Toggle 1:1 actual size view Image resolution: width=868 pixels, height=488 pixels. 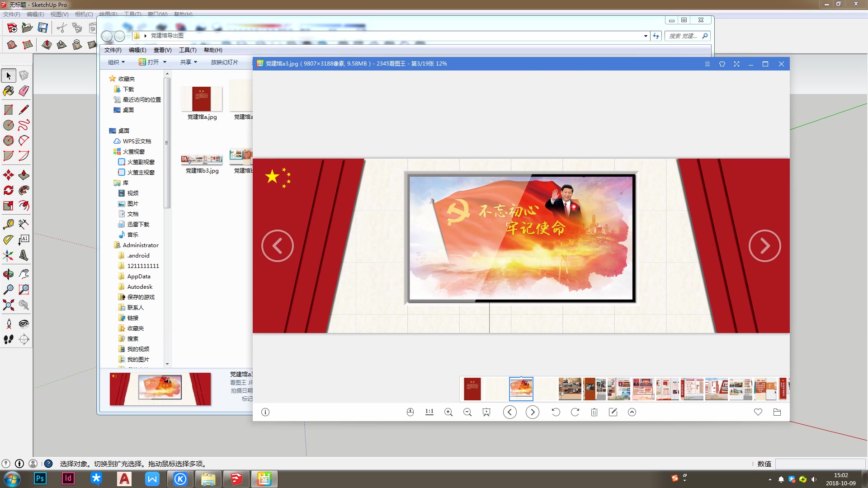429,412
